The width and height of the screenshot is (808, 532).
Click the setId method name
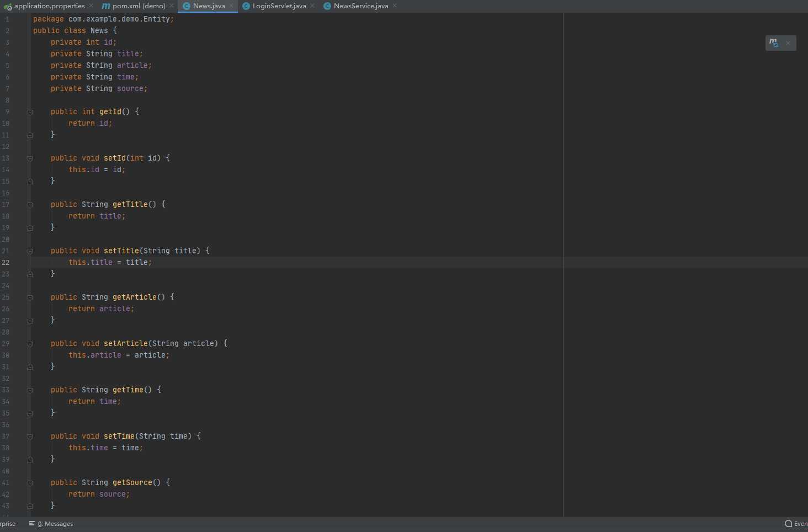coord(115,158)
